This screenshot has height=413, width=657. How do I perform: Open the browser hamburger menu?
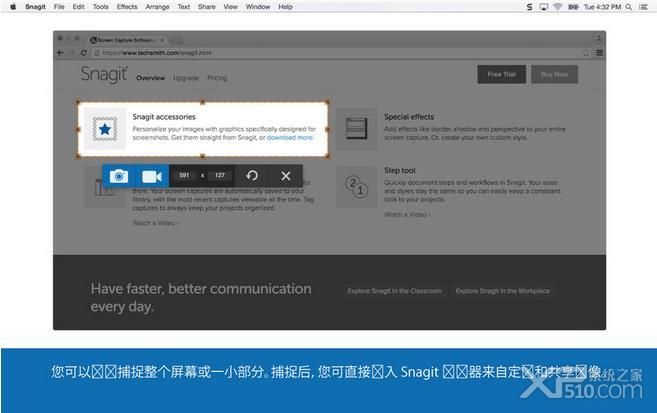[599, 53]
